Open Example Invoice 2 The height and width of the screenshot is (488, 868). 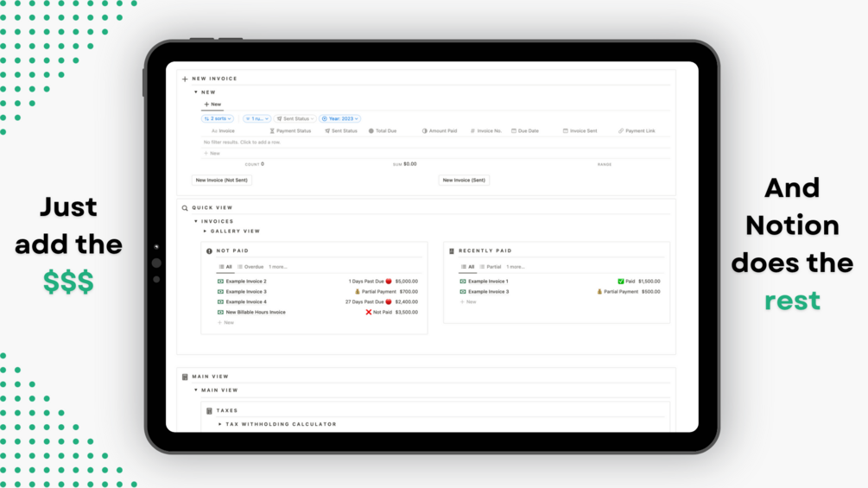[x=246, y=282]
